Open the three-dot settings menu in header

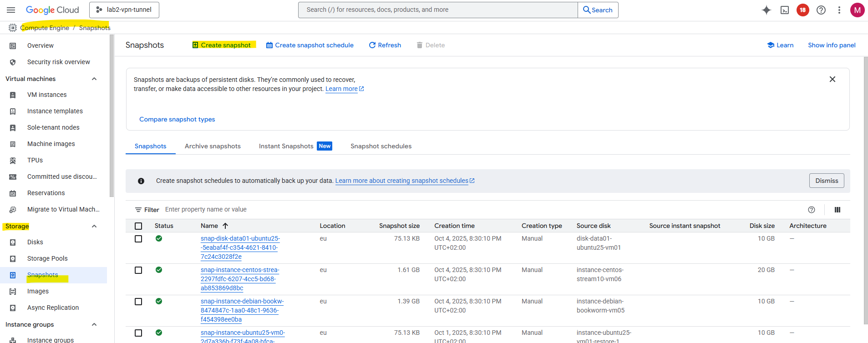[x=839, y=10]
